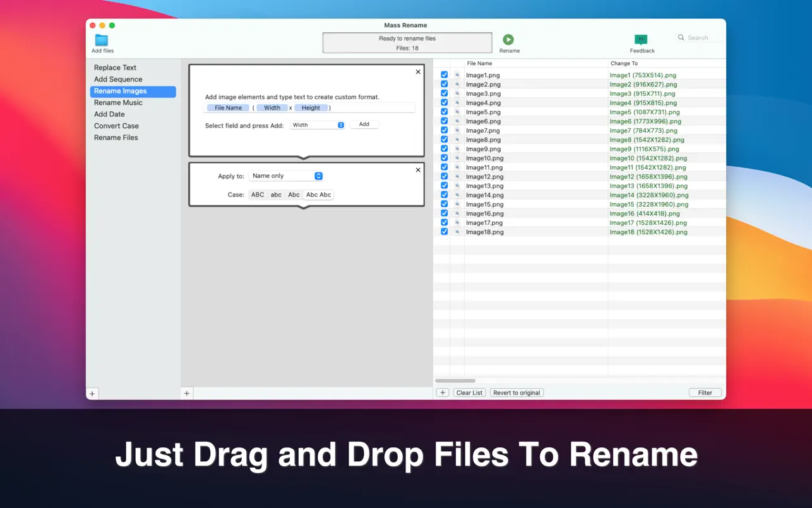Viewport: 812px width, 508px height.
Task: Select Convert Case in the sidebar
Action: pyautogui.click(x=116, y=126)
